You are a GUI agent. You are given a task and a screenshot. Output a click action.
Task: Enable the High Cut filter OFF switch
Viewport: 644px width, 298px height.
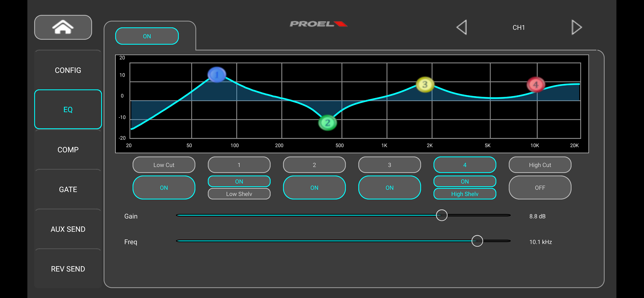[x=540, y=188]
